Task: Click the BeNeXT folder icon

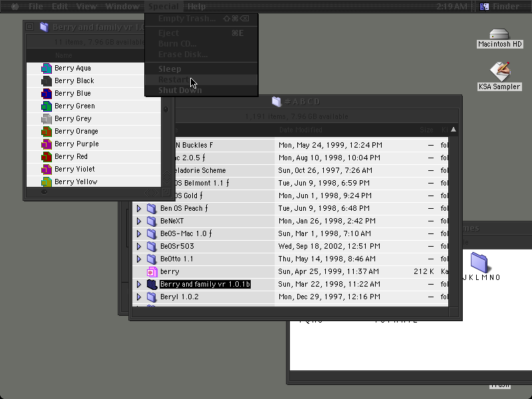Action: pyautogui.click(x=152, y=221)
